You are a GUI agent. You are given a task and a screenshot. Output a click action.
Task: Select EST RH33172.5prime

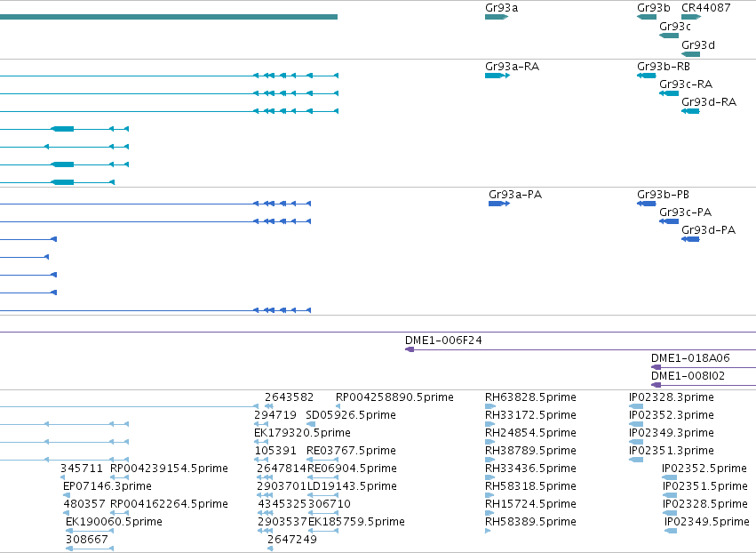(x=530, y=415)
